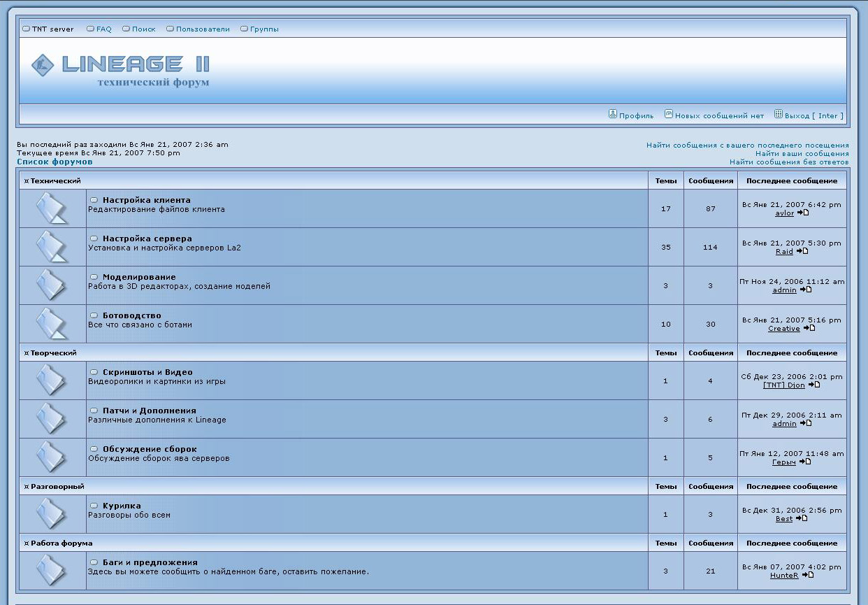
Task: Click folder icon for Патчи и Дополнения
Action: click(52, 419)
